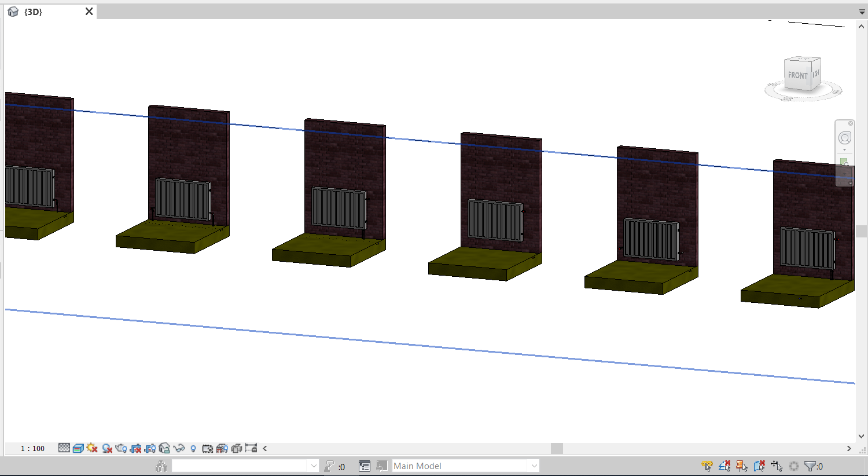Toggle Sun Path off/on
The image size is (868, 476).
(x=92, y=448)
